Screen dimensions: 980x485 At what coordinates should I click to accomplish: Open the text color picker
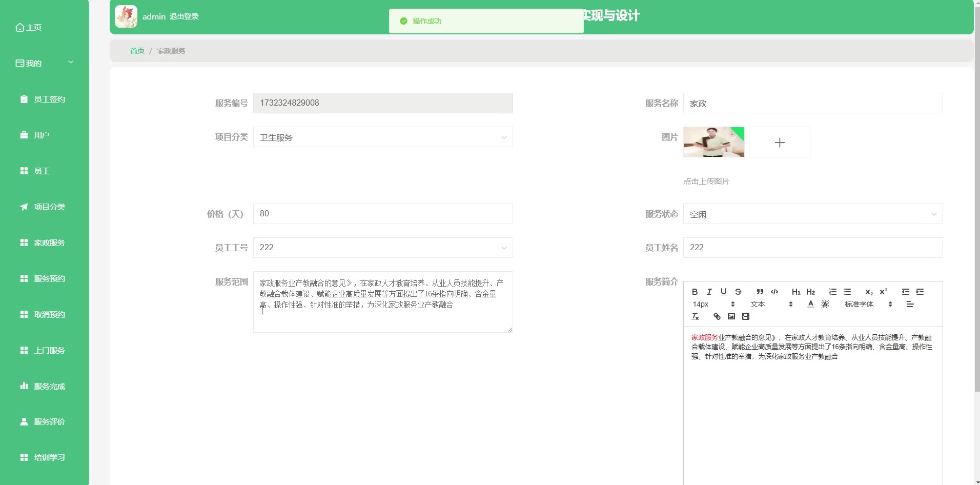click(810, 304)
